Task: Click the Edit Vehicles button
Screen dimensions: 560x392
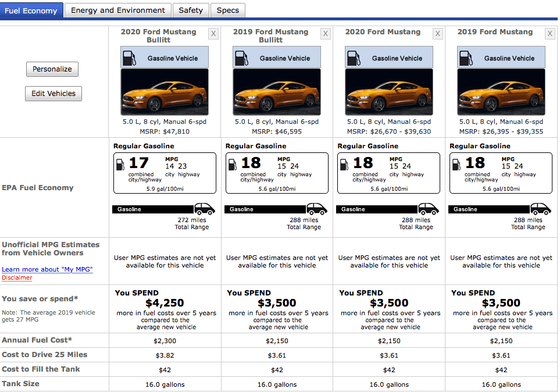Action: pyautogui.click(x=53, y=94)
